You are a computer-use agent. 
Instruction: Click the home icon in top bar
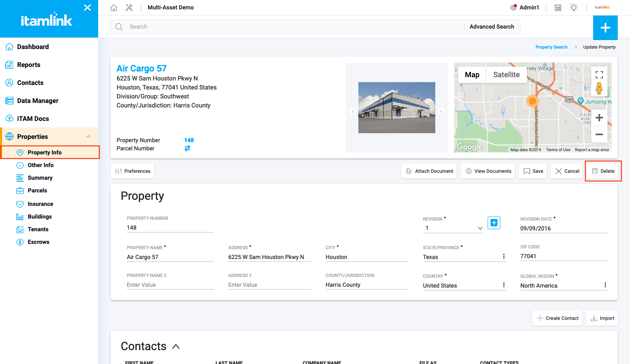114,8
